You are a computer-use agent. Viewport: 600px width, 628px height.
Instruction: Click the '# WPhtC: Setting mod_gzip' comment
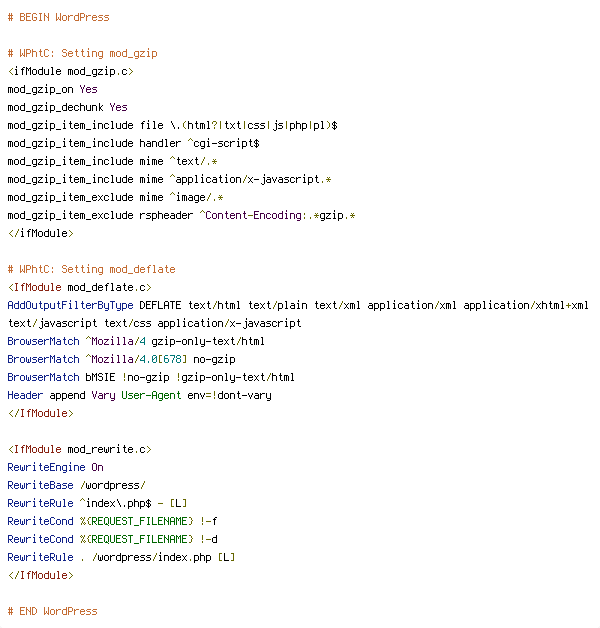[83, 54]
